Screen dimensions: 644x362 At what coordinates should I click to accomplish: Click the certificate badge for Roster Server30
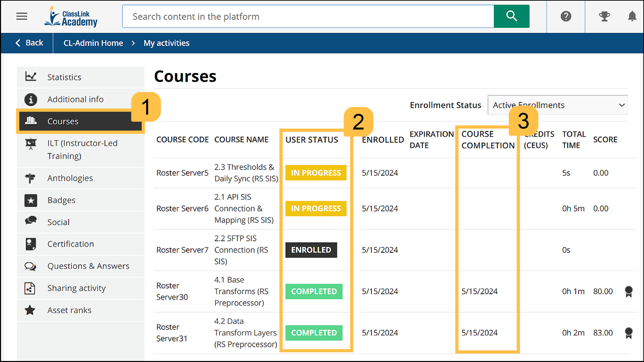pyautogui.click(x=628, y=291)
